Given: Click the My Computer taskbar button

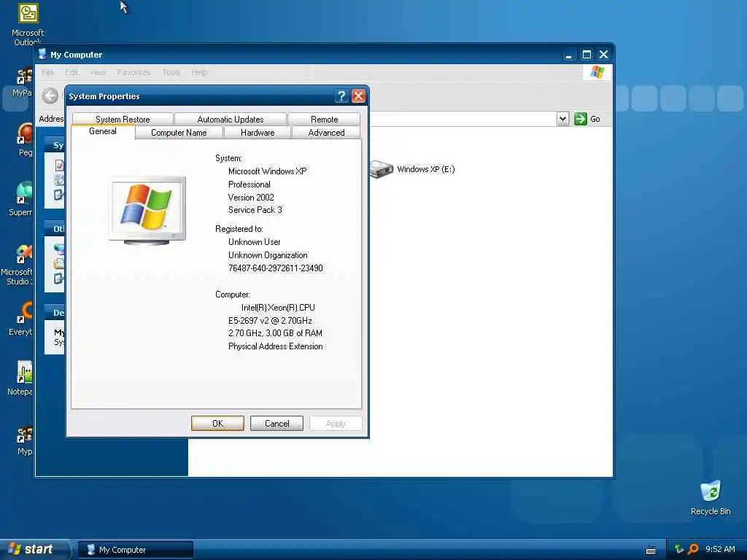Looking at the screenshot, I should [135, 550].
